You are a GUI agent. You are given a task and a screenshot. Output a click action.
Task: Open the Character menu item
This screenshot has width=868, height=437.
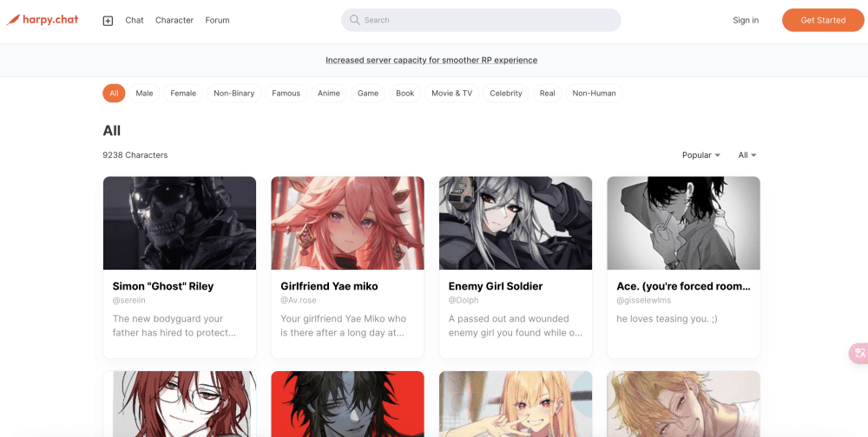point(174,20)
